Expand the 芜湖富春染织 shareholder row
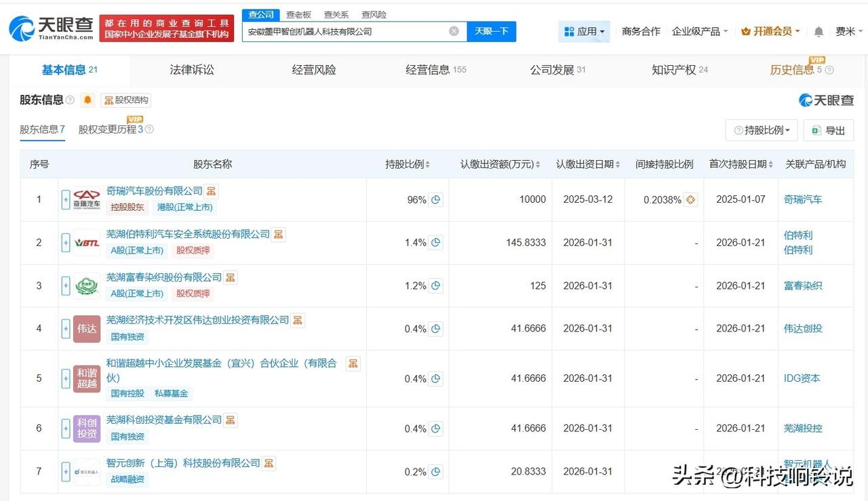Viewport: 868px width, 501px height. (66, 285)
